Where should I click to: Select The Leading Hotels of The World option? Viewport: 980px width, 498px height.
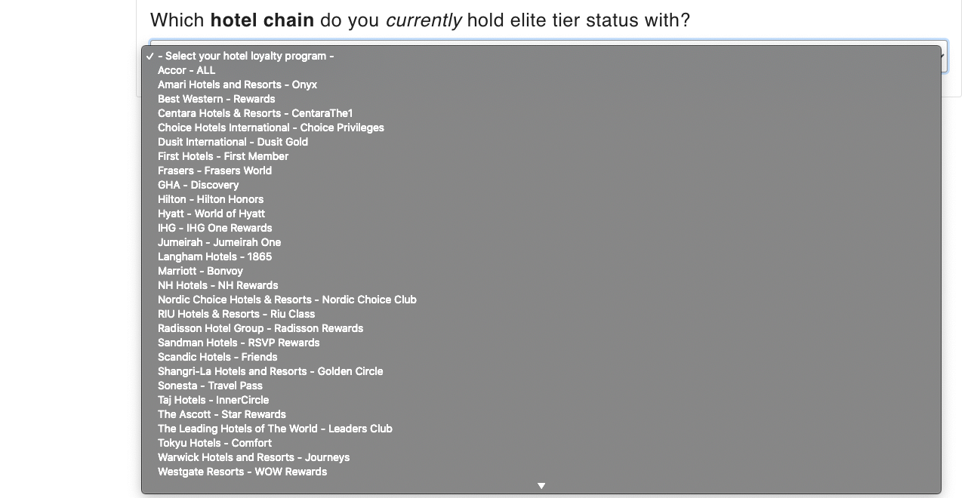(541, 429)
